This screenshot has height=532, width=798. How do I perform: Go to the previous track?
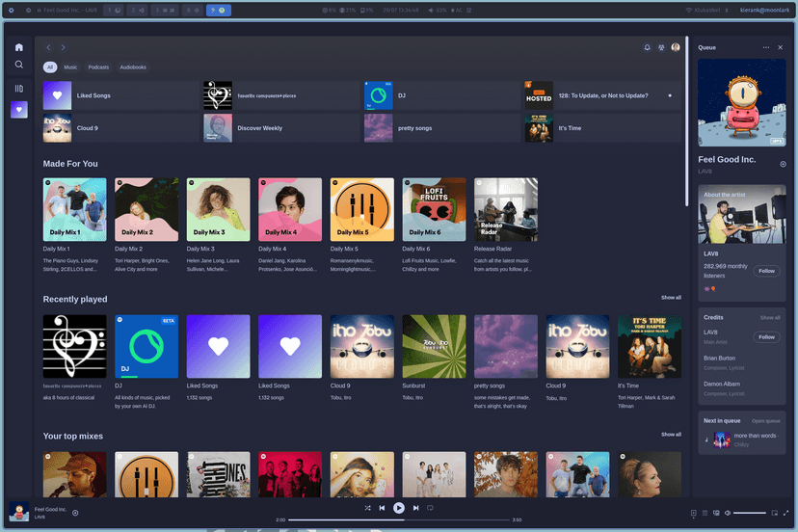point(382,508)
